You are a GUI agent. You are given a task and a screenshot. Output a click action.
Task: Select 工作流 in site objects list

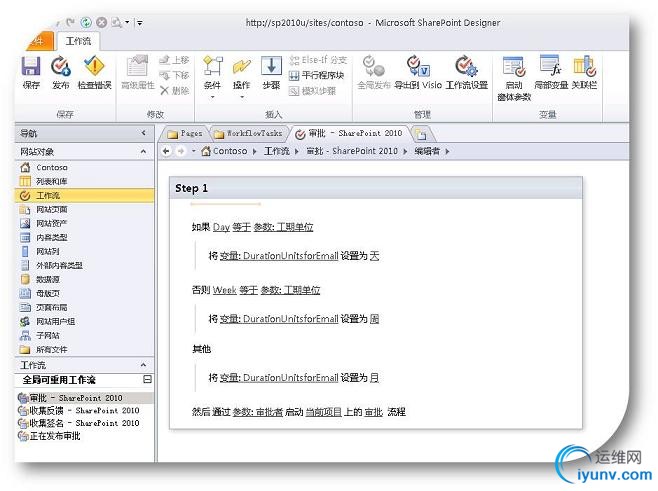[85, 196]
